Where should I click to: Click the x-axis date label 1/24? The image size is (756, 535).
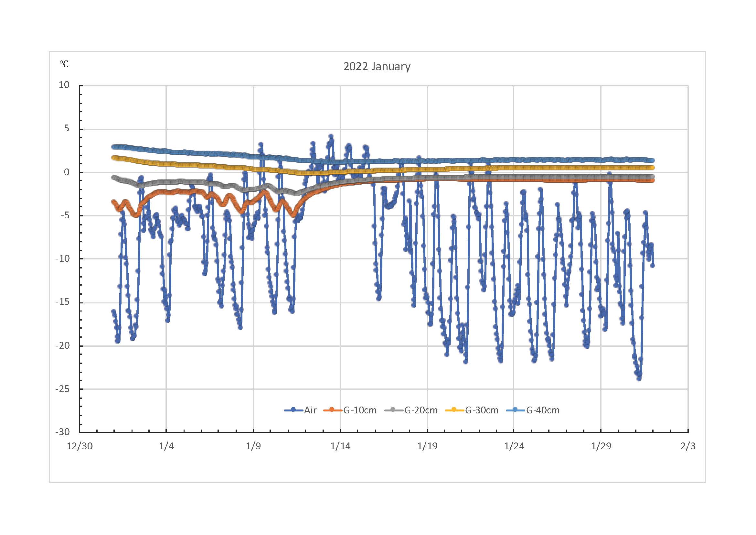point(514,446)
